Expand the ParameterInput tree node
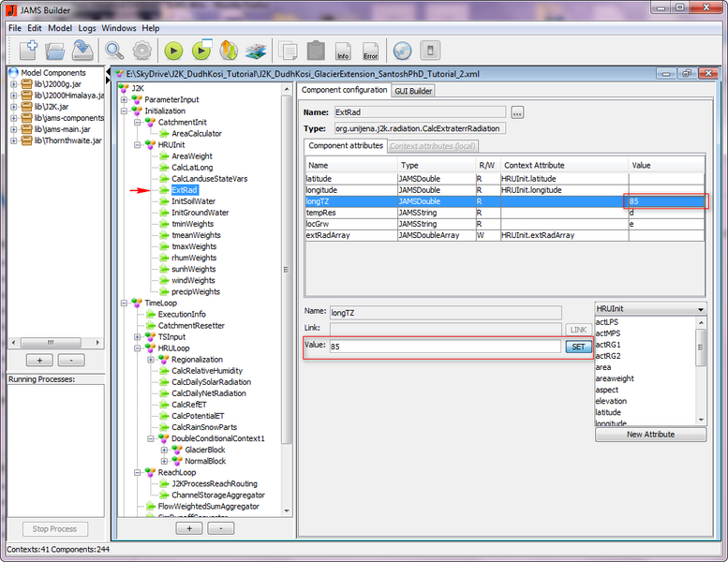The width and height of the screenshot is (728, 562). pyautogui.click(x=124, y=99)
